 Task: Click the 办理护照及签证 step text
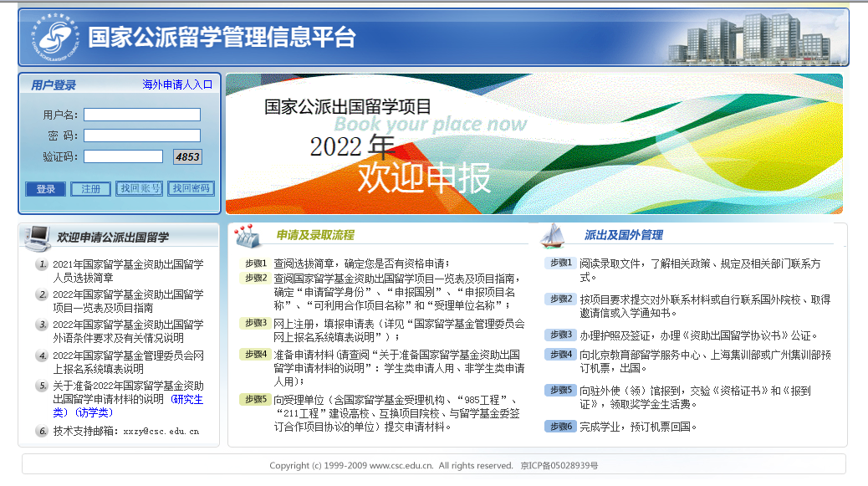click(x=698, y=335)
